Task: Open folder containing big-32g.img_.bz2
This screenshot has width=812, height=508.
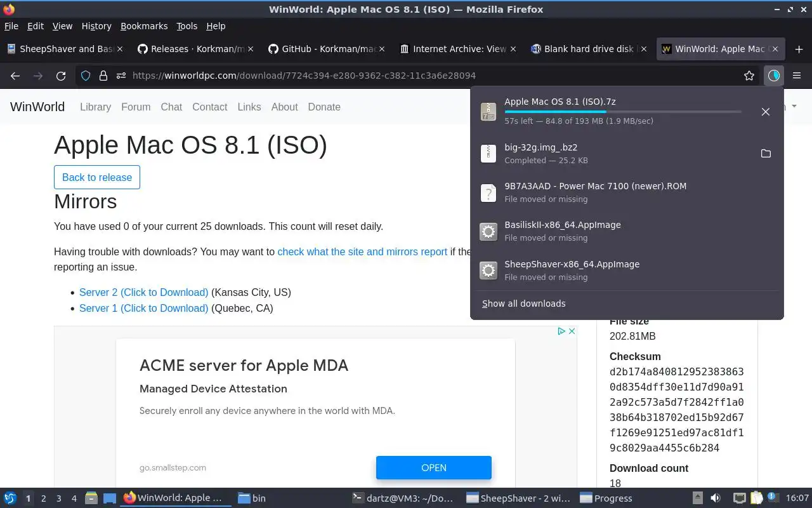Action: coord(766,154)
